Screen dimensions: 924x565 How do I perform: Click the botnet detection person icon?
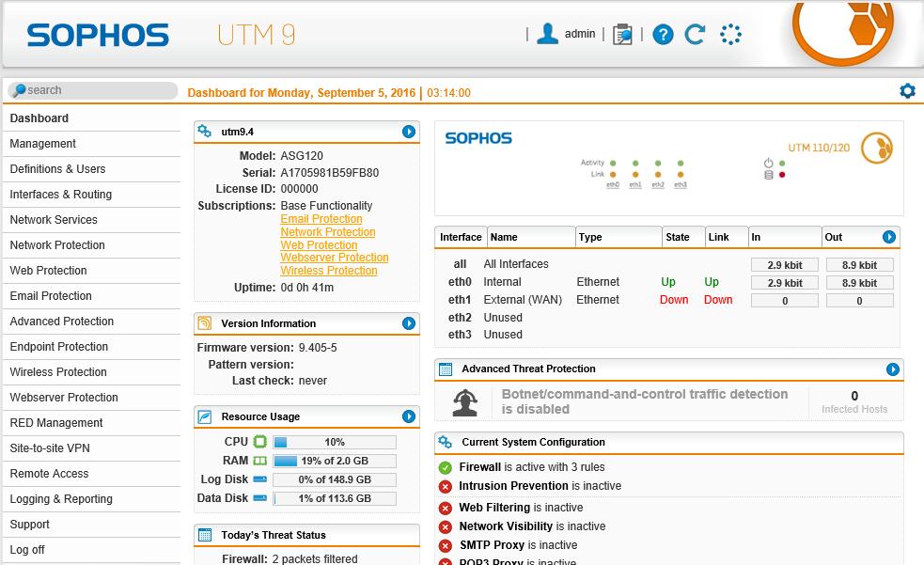(465, 402)
